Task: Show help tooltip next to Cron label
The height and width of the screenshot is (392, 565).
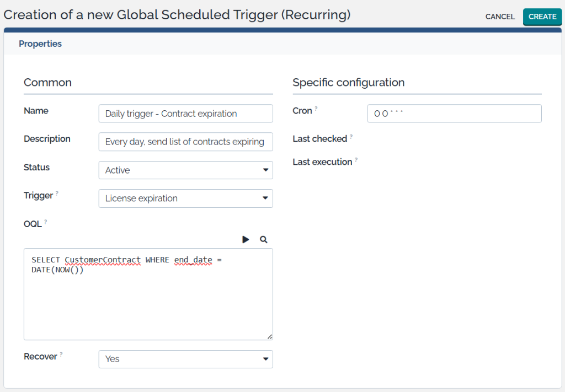Action: tap(316, 109)
